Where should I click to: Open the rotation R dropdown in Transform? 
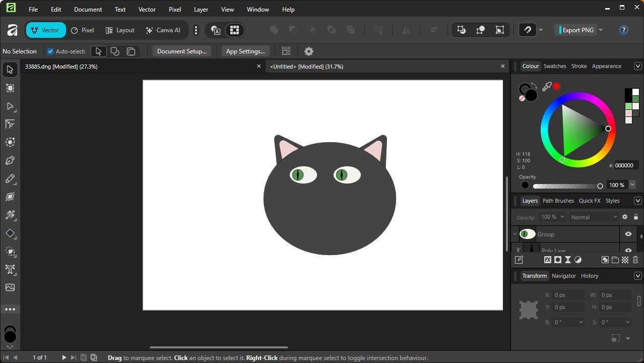(581, 322)
